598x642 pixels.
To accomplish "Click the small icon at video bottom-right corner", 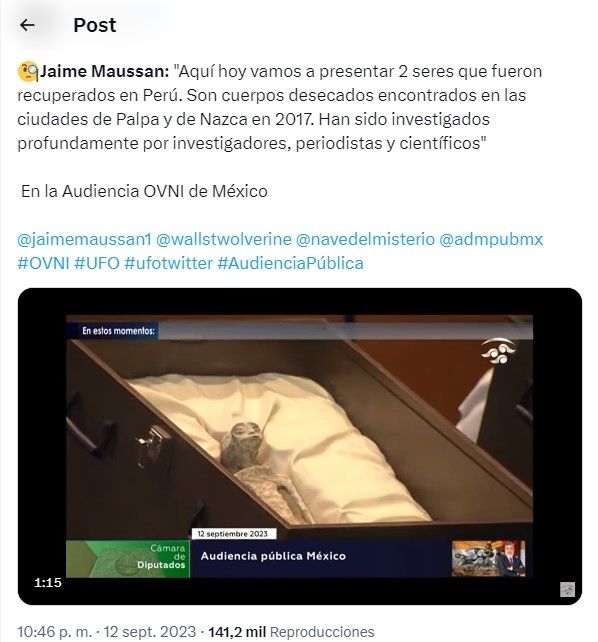I will tap(567, 590).
